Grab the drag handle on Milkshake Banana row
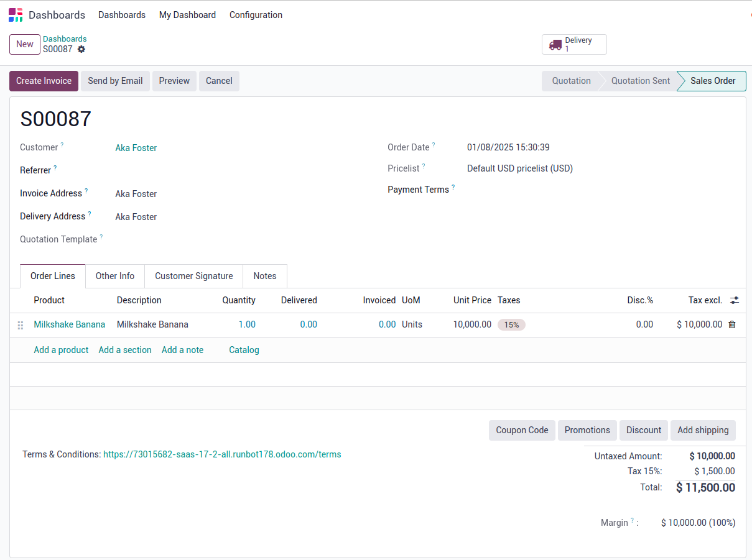Image resolution: width=752 pixels, height=560 pixels. (x=21, y=325)
